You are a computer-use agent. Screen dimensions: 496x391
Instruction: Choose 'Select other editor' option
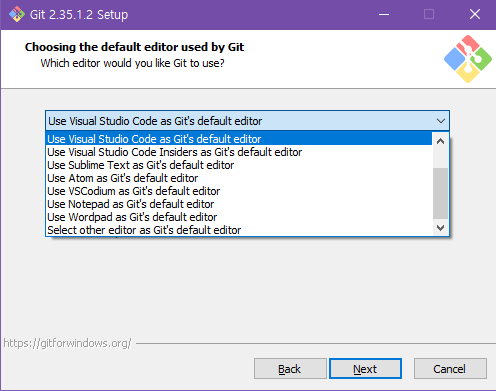pyautogui.click(x=239, y=230)
